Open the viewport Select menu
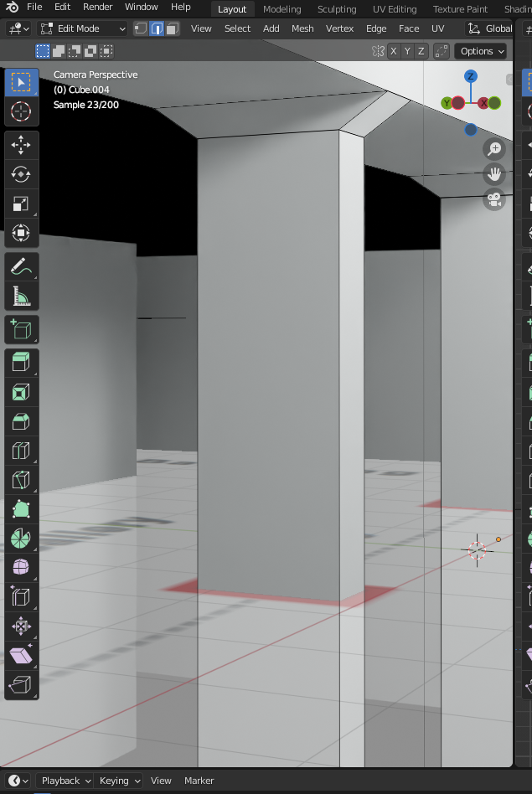Screen dimensions: 532x794 click(x=238, y=28)
